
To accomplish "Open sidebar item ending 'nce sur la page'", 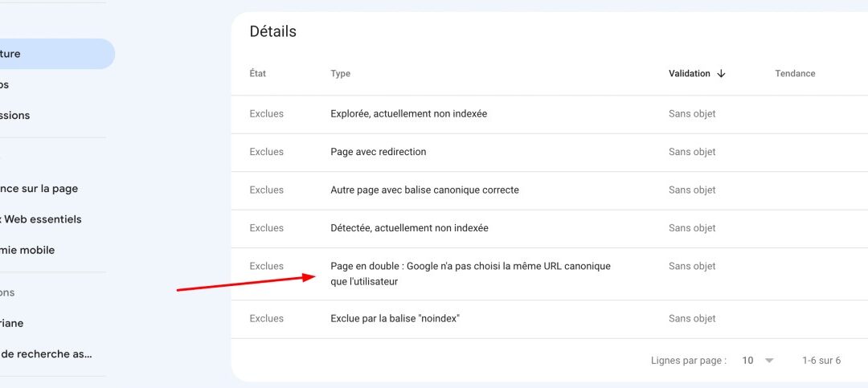I will pyautogui.click(x=39, y=188).
